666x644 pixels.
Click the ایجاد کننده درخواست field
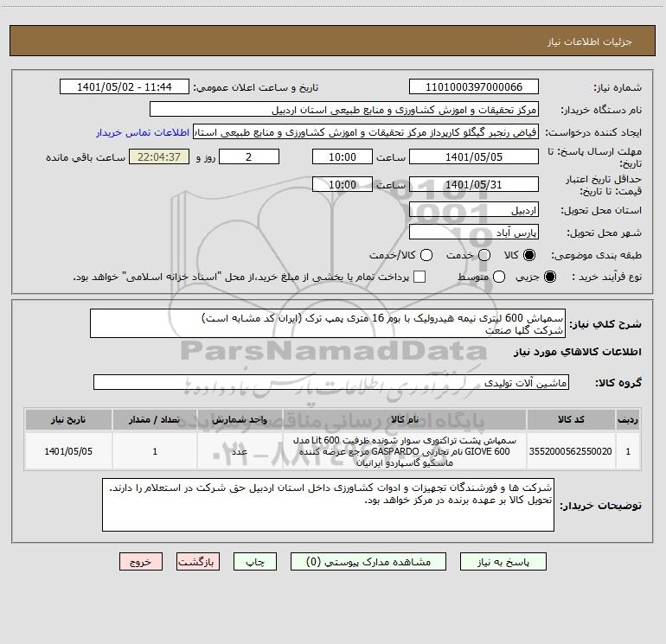[x=366, y=132]
